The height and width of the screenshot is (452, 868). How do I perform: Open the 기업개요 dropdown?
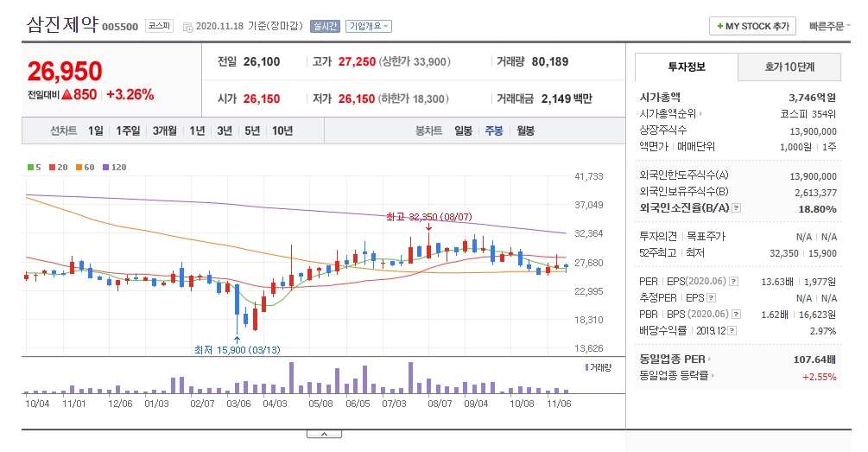click(x=369, y=26)
